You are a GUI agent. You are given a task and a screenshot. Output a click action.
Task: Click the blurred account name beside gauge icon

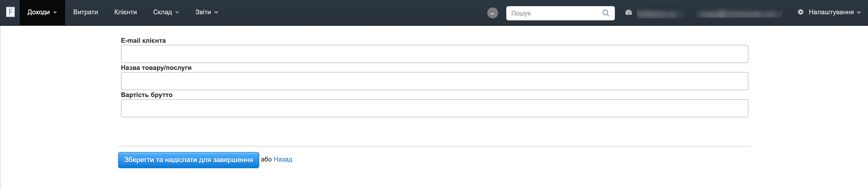[660, 14]
